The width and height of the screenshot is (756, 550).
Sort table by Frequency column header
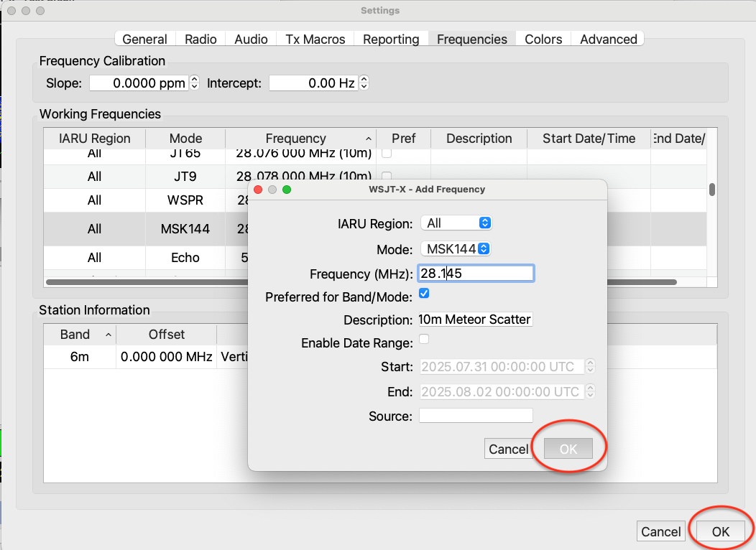click(295, 139)
